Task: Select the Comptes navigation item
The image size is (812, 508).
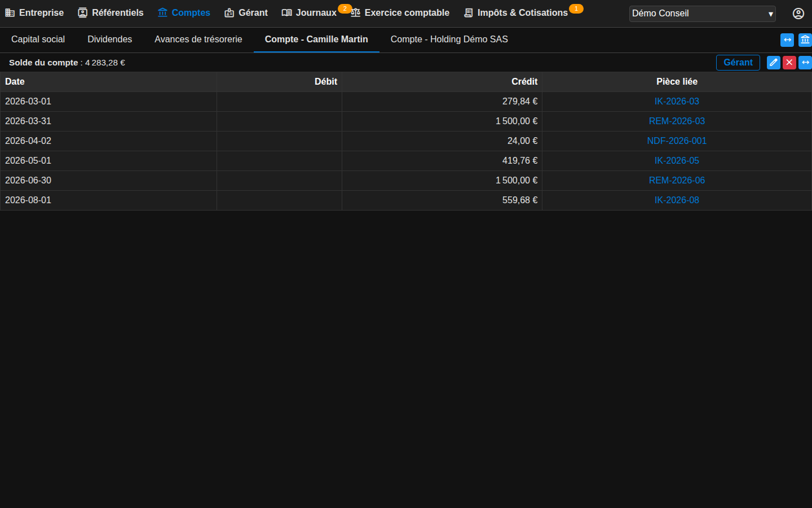Action: 184,13
